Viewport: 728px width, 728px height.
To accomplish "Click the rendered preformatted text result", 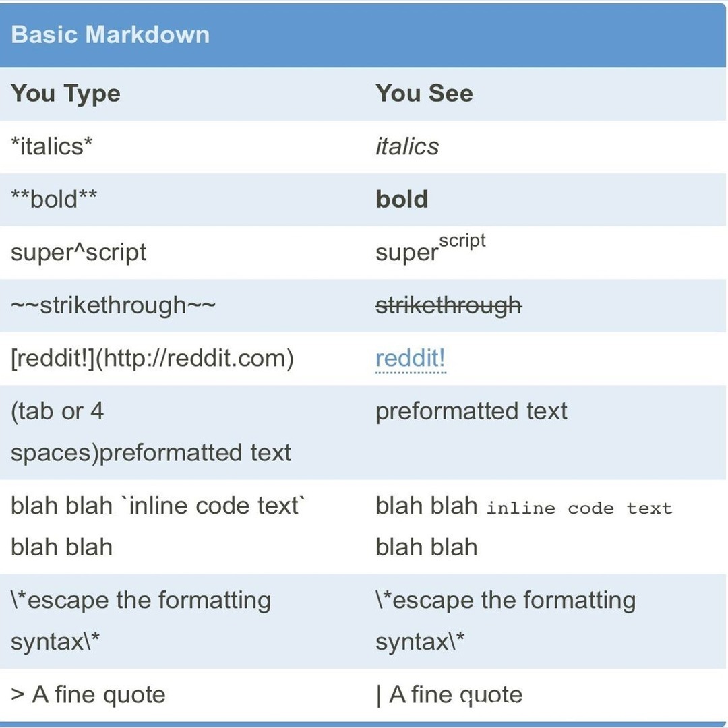I will 471,411.
